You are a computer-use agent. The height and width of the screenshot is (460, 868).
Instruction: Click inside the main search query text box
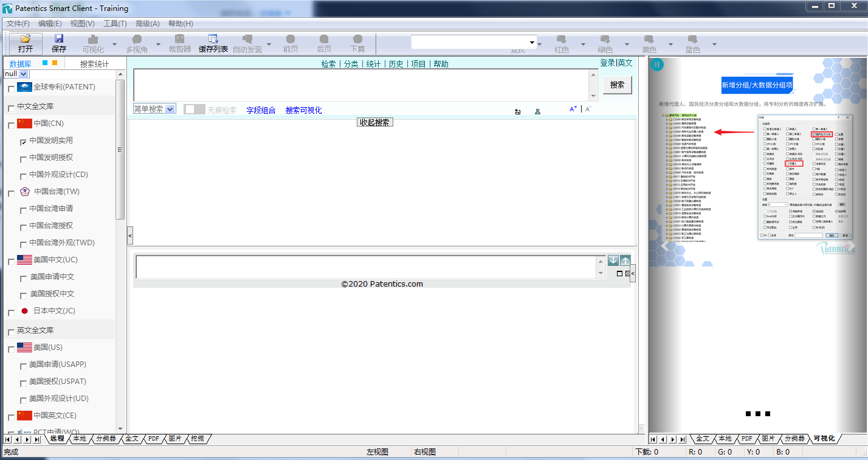[x=362, y=85]
